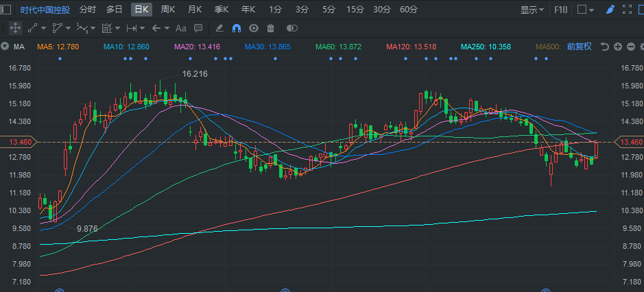The height and width of the screenshot is (292, 644).
Task: Toggle the left sidebar panel icon
Action: pos(6,9)
